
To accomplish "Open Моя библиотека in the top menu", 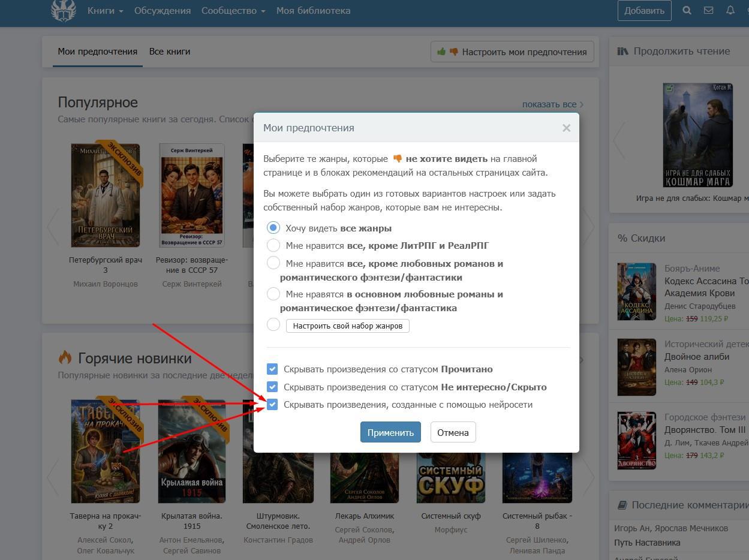I will click(314, 11).
